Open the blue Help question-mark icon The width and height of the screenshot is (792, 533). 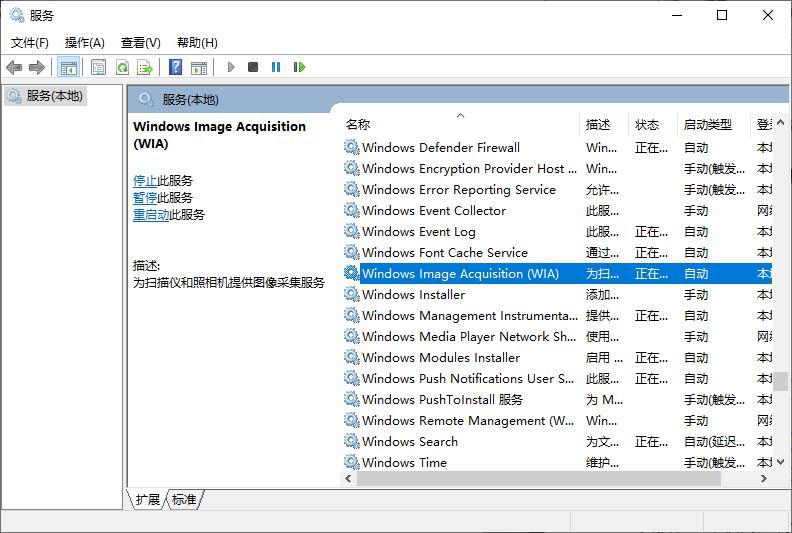175,67
